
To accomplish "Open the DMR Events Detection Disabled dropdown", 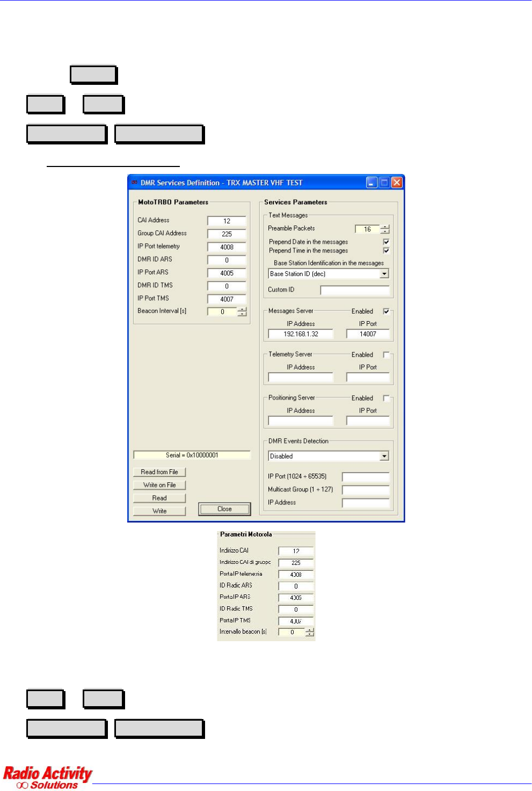I will click(384, 456).
